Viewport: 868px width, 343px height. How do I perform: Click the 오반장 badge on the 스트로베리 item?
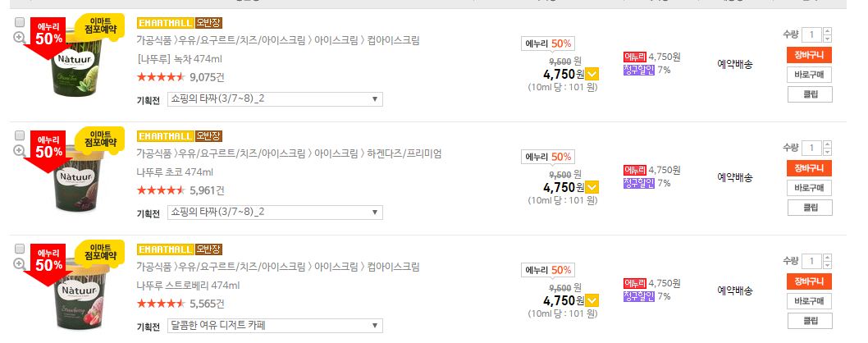(x=208, y=249)
